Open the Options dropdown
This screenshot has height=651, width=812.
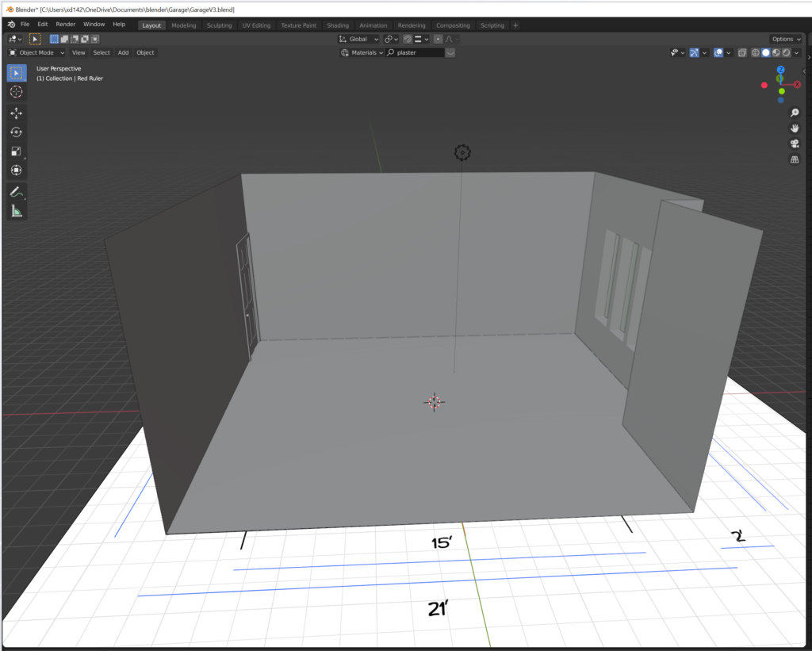(x=785, y=39)
